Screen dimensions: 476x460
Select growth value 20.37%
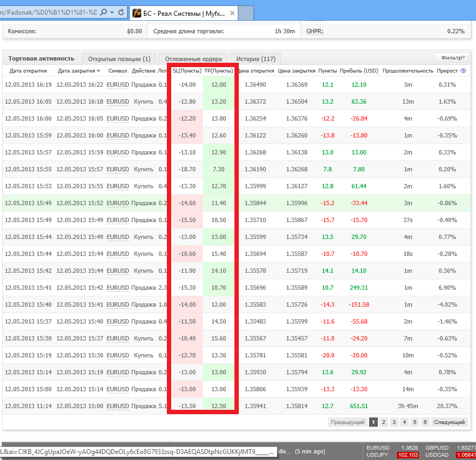(x=447, y=406)
